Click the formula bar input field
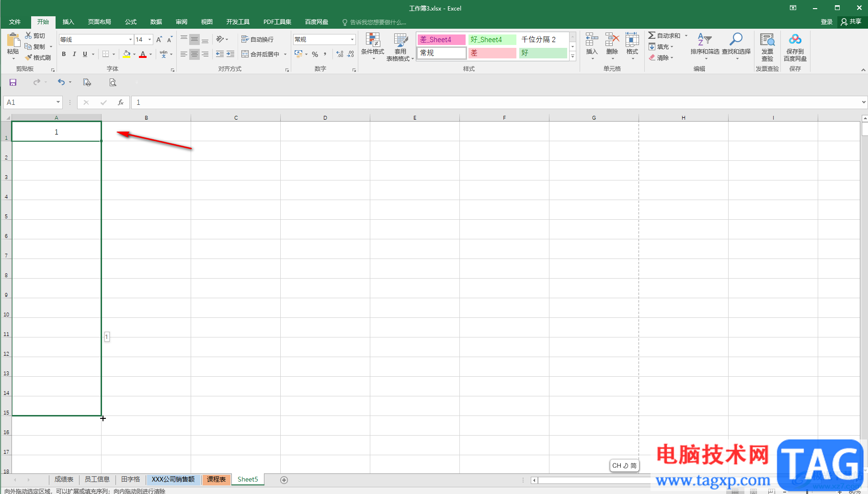868x494 pixels. [496, 102]
